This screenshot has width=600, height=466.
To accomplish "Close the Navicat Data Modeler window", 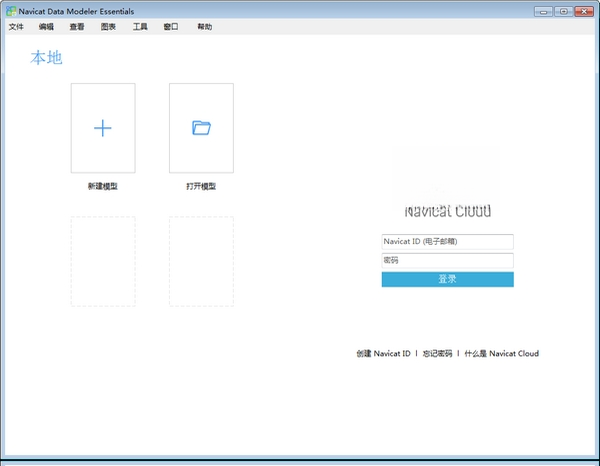I will point(584,11).
